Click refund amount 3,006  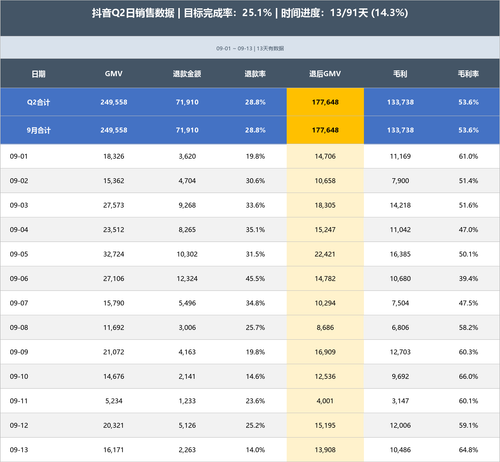tap(187, 328)
